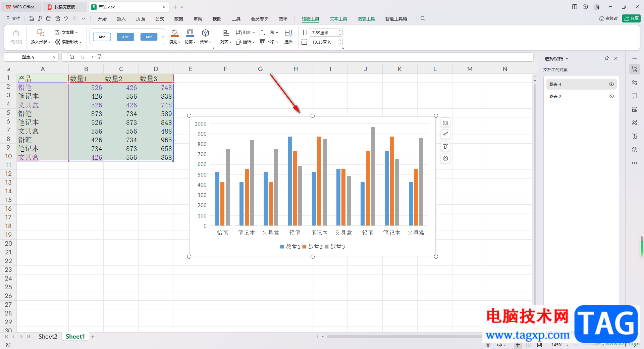Open the 找稻壳模板 tab

tap(65, 7)
